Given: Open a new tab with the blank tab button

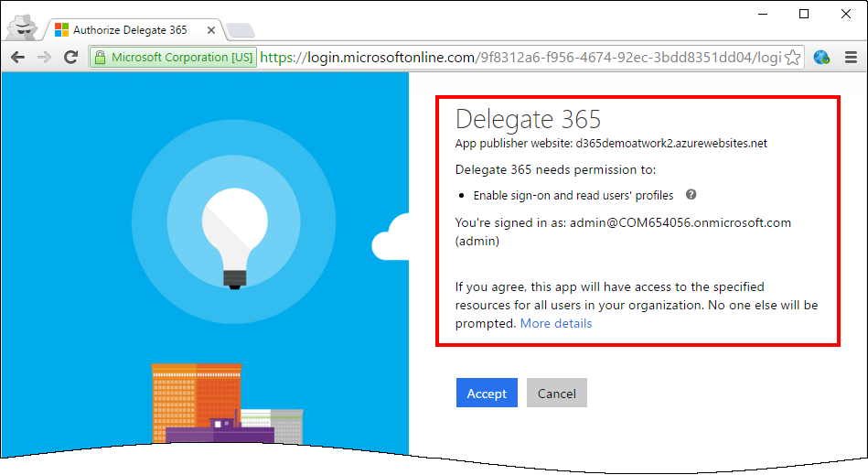Looking at the screenshot, I should [241, 30].
